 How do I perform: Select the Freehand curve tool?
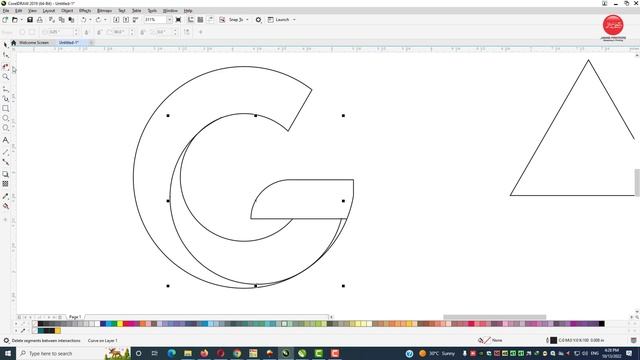click(x=5, y=89)
